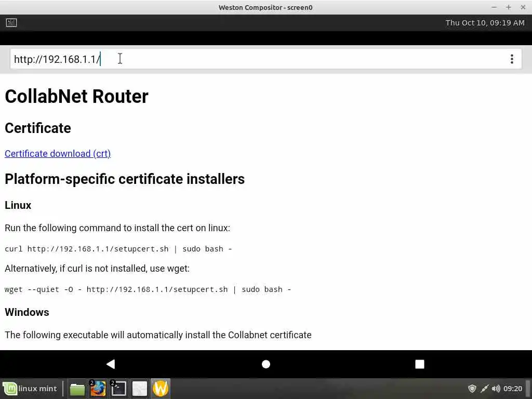Close the Weston Compositor window

[523, 7]
